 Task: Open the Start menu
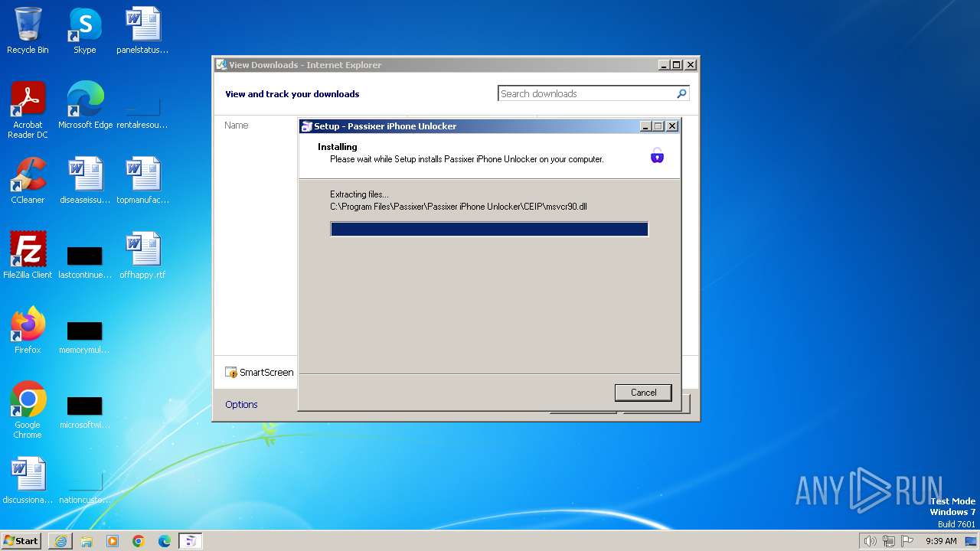point(21,540)
